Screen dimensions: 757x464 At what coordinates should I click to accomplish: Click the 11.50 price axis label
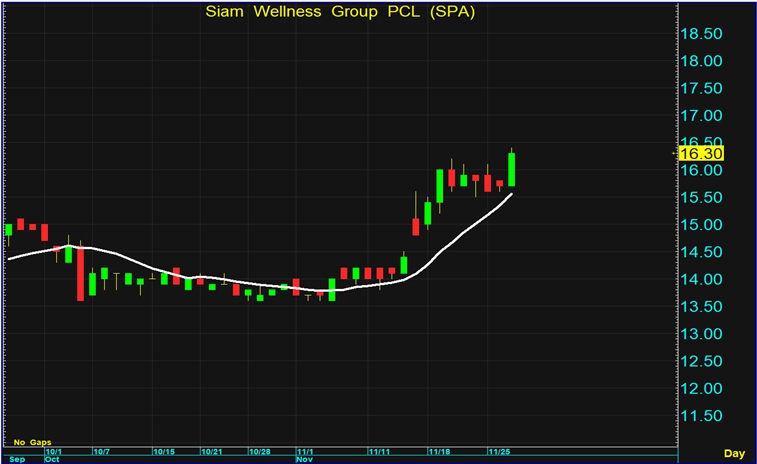701,416
